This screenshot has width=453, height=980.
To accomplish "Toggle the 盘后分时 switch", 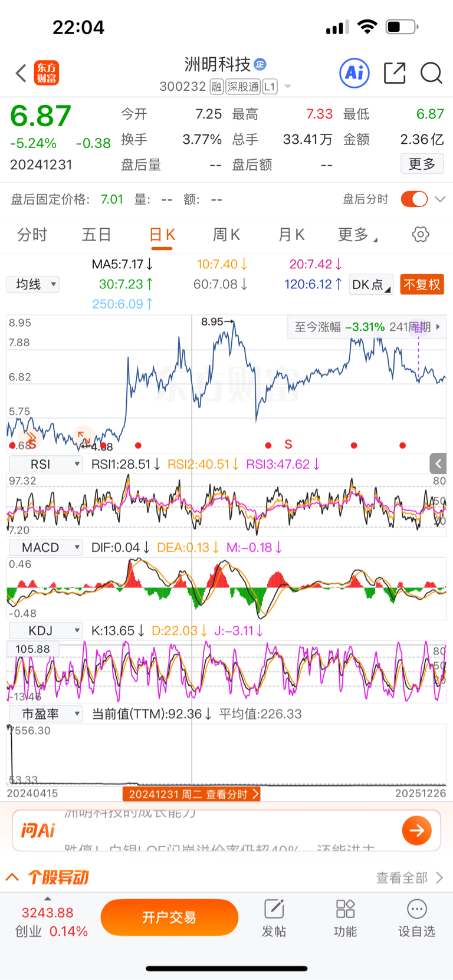I will tap(414, 199).
